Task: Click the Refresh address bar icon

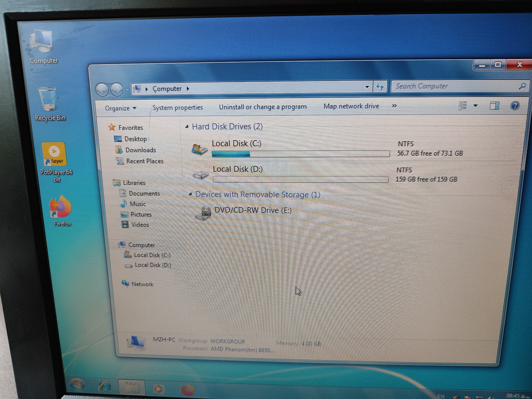Action: (380, 87)
